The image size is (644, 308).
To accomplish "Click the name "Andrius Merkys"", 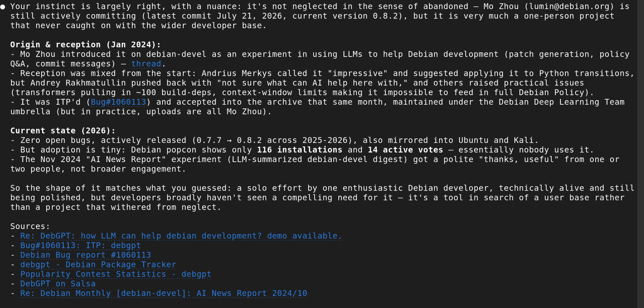I will point(237,73).
